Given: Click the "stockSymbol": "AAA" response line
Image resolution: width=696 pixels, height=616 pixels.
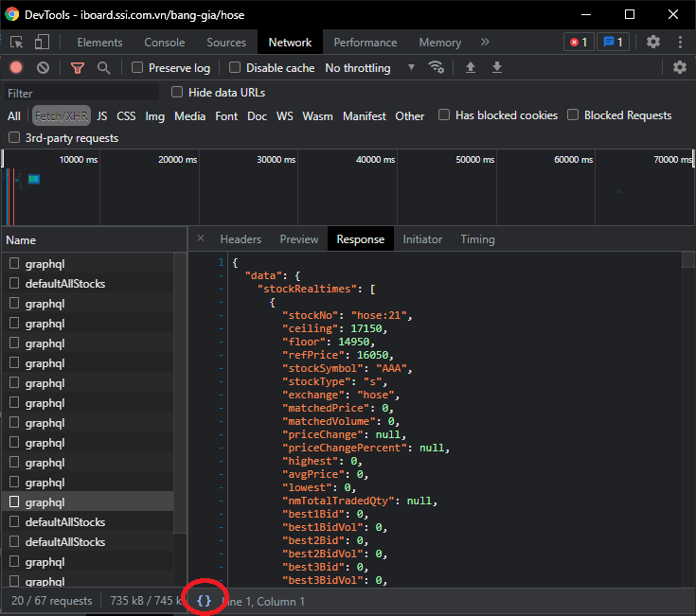Looking at the screenshot, I should pos(348,368).
